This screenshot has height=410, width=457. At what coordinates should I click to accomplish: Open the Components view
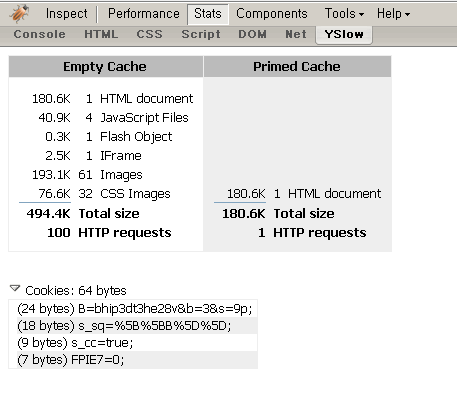pyautogui.click(x=272, y=14)
